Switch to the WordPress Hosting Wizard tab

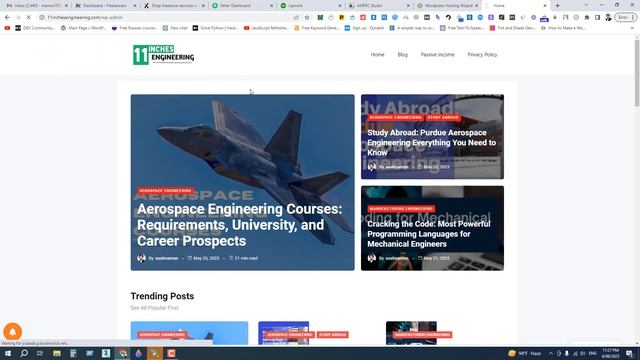tap(447, 6)
